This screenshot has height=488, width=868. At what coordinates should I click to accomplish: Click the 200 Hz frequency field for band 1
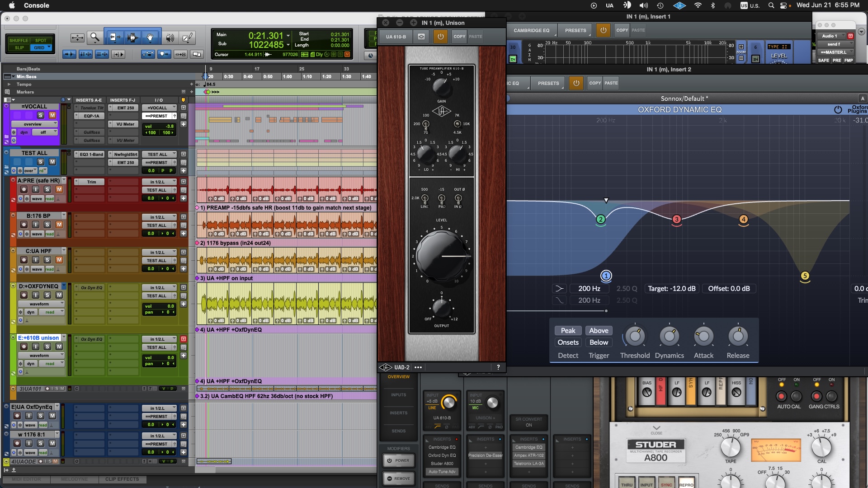click(589, 289)
